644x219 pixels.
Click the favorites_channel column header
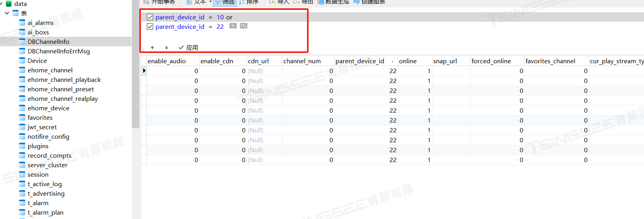(x=556, y=61)
